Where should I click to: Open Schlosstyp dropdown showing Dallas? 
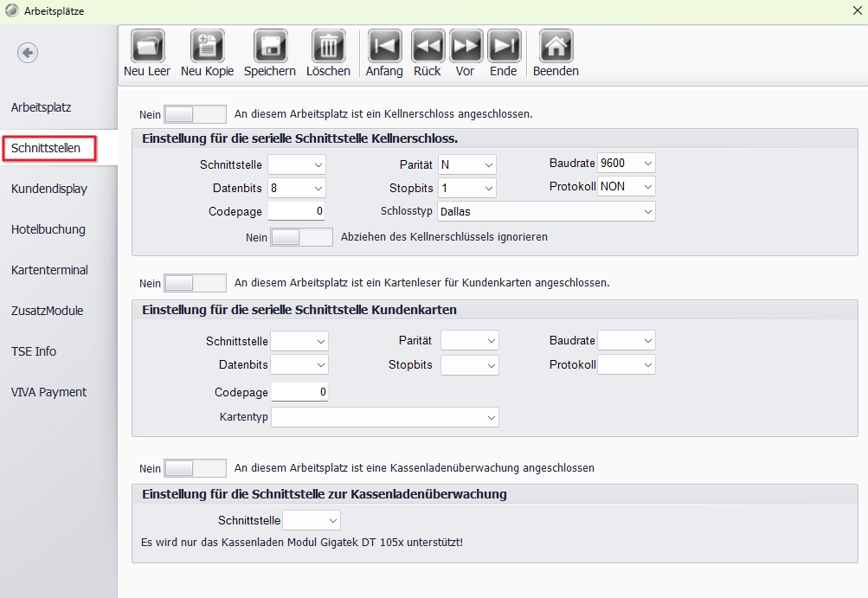(546, 211)
